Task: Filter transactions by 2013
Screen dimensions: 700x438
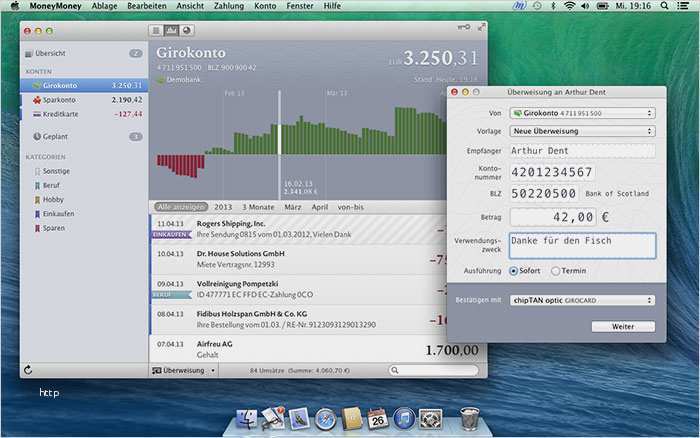Action: (223, 207)
